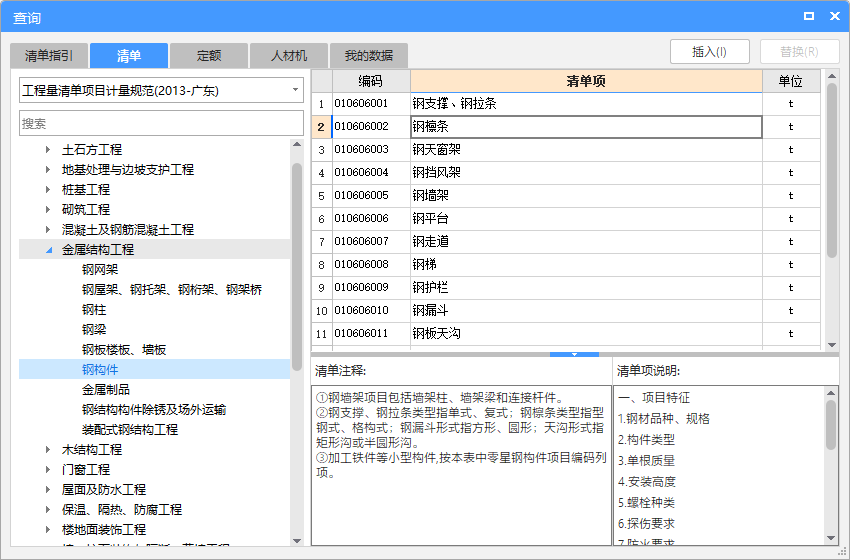Viewport: 850px width, 560px height.
Task: Click the 清单项 column header
Action: click(x=587, y=81)
